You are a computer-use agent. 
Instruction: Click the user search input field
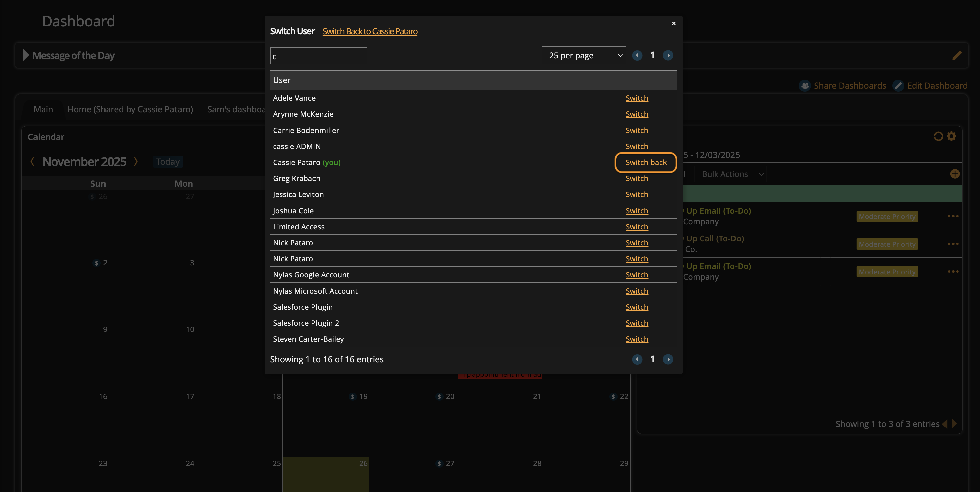point(319,56)
